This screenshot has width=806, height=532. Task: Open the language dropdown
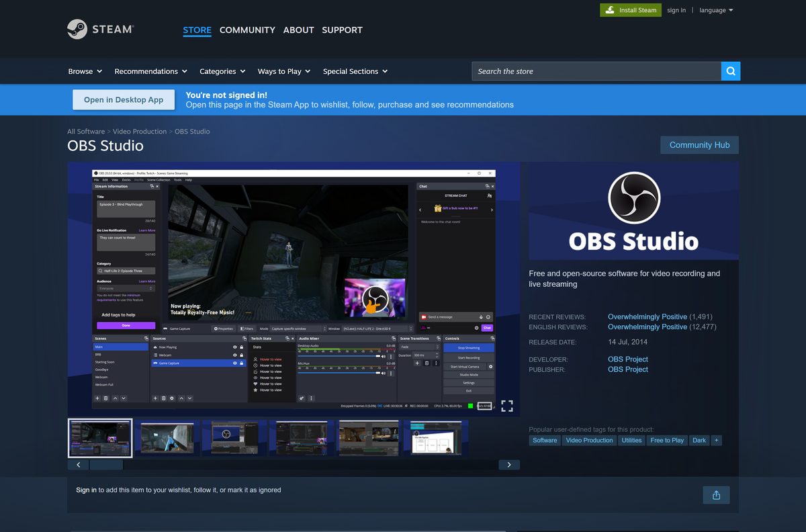(x=716, y=10)
